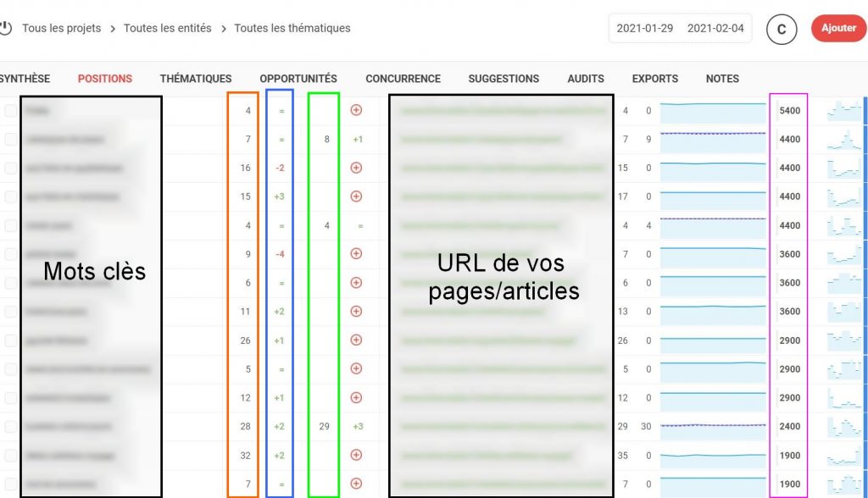
Task: Click the red plus icon in the first keyword row
Action: click(x=356, y=110)
